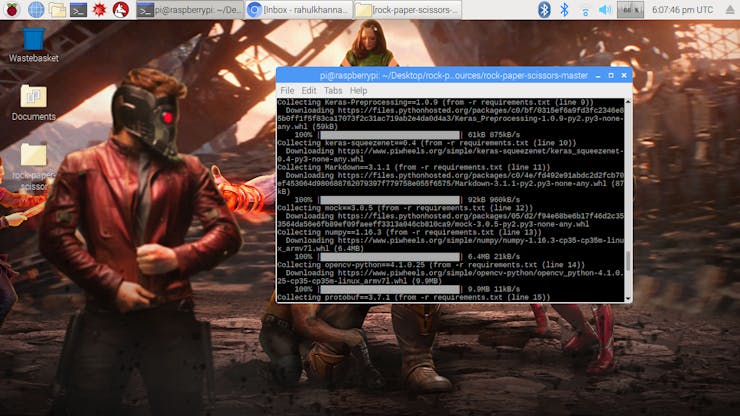Image resolution: width=740 pixels, height=416 pixels.
Task: Click the 'Collecting numpy==1.16.3' line
Action: pos(409,232)
